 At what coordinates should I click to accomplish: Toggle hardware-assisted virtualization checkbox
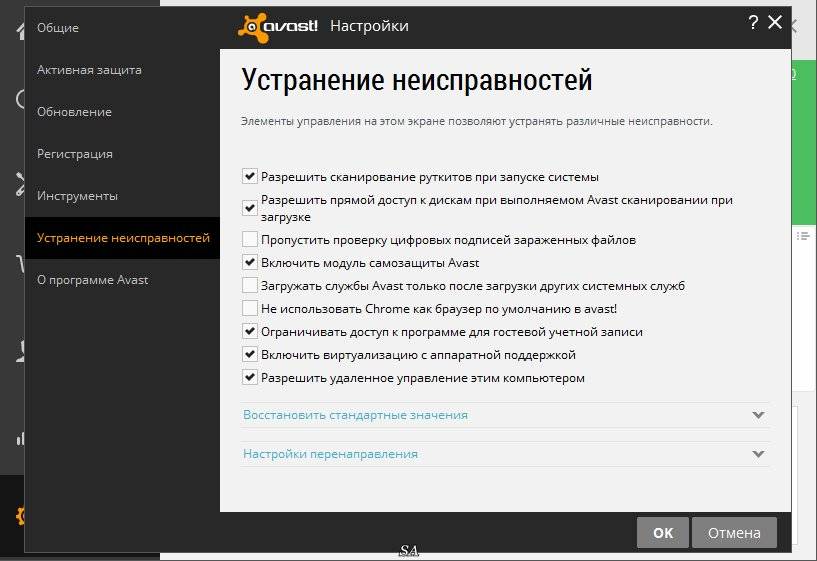(250, 354)
